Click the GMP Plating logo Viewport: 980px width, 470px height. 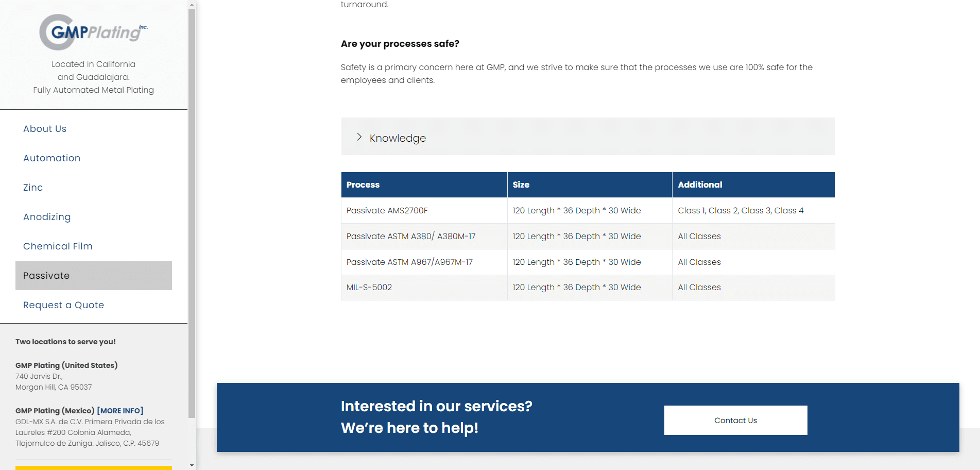93,32
